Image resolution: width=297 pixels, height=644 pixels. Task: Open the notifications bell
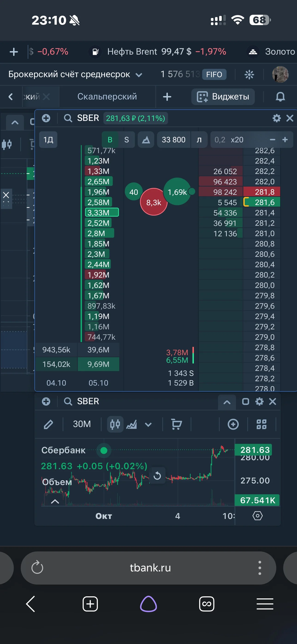(x=280, y=97)
